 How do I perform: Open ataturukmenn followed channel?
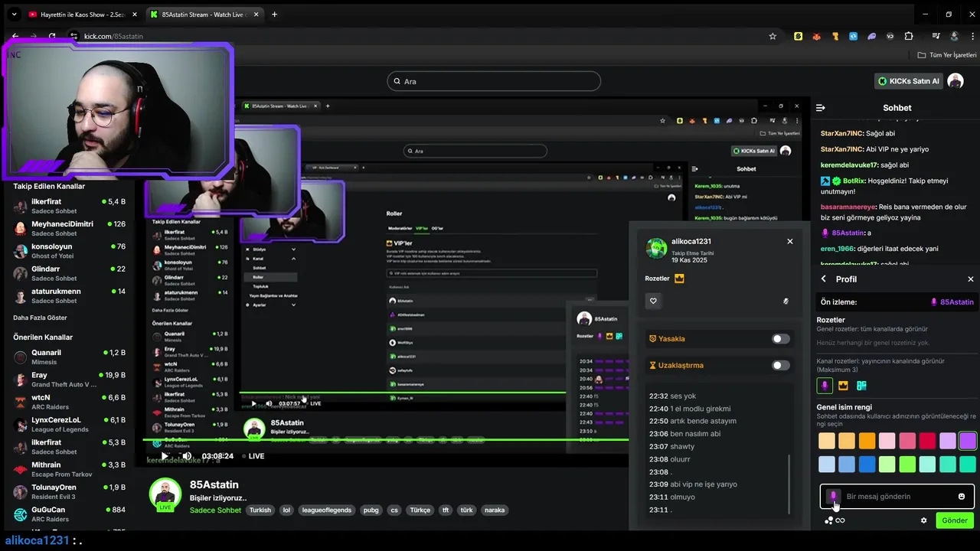(70, 295)
